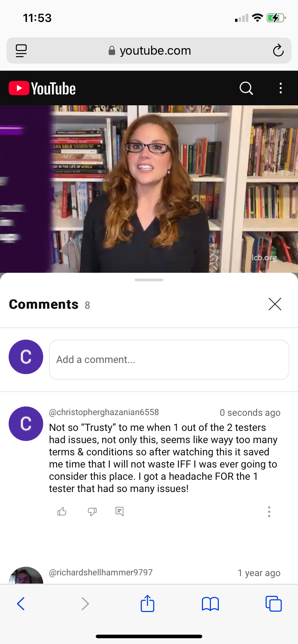
Task: Dislike the christopherghazanian6558 comment
Action: [92, 511]
